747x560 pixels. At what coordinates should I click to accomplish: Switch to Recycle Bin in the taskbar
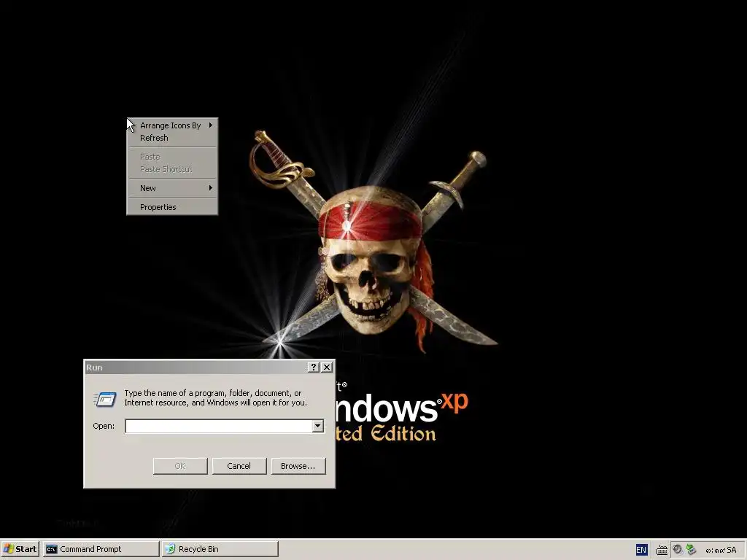point(220,549)
